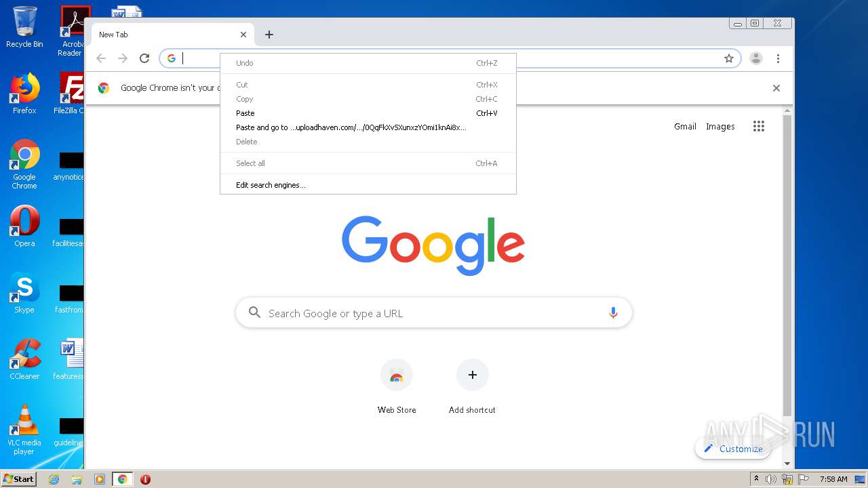Open CCleaner desktop shortcut
Screen dimensions: 868x488
pos(24,359)
